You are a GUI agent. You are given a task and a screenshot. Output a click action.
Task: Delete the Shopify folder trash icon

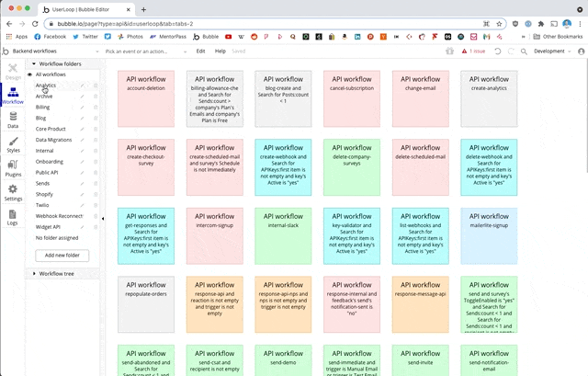pyautogui.click(x=96, y=194)
